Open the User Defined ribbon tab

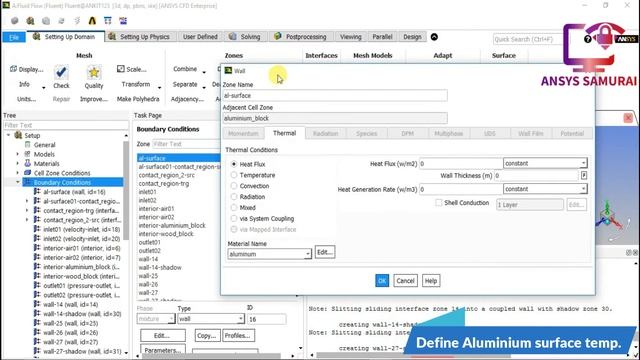200,37
